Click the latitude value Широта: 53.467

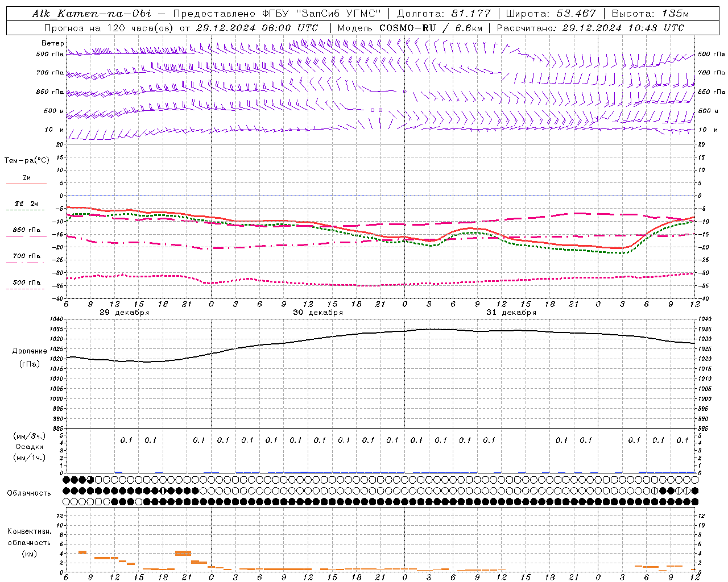coord(551,14)
